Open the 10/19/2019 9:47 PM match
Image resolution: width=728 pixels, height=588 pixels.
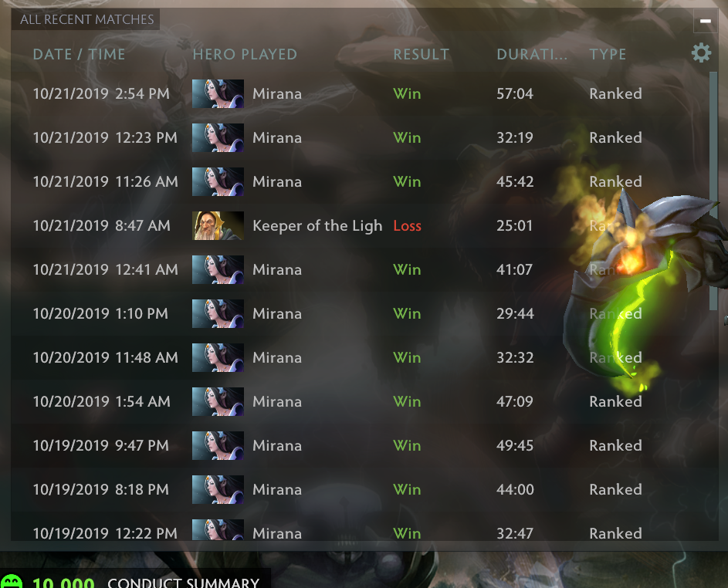[361, 445]
